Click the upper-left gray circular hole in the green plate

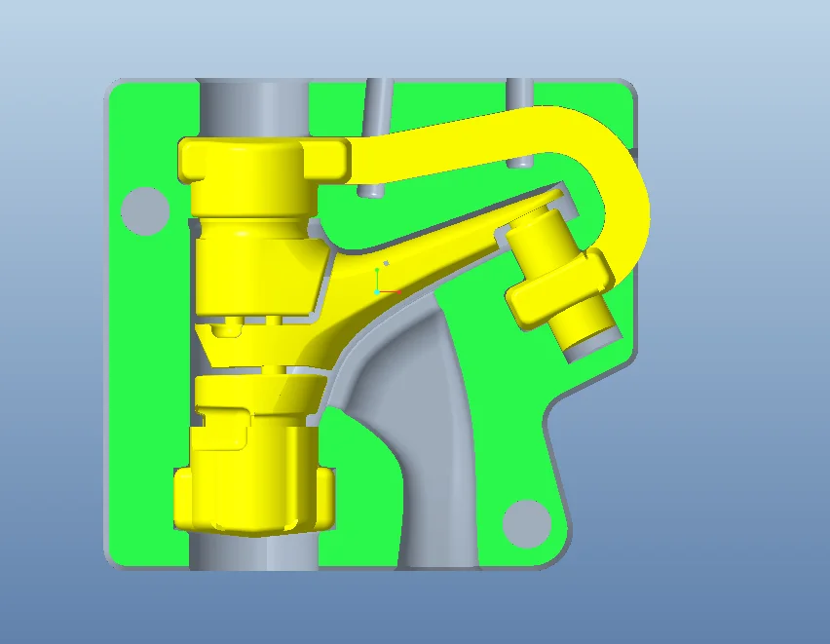(x=145, y=210)
